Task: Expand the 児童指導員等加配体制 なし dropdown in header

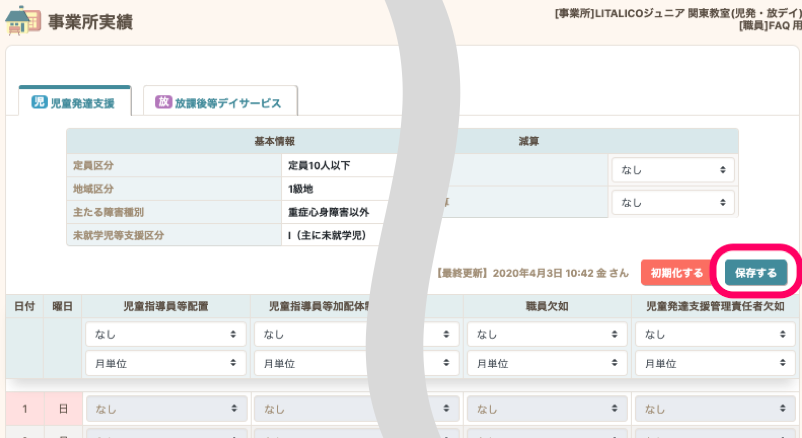Action: click(x=333, y=334)
